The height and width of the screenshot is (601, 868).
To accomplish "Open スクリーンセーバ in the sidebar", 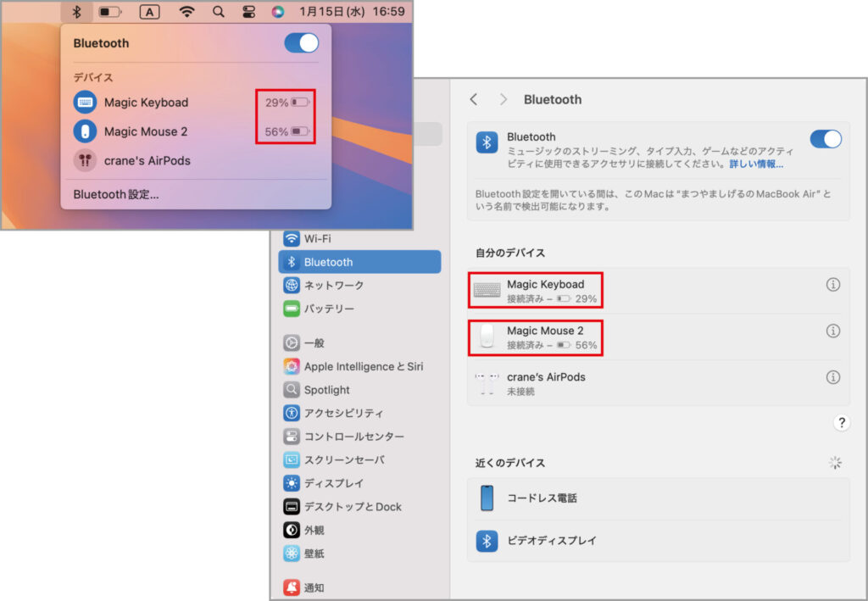I will [x=359, y=459].
